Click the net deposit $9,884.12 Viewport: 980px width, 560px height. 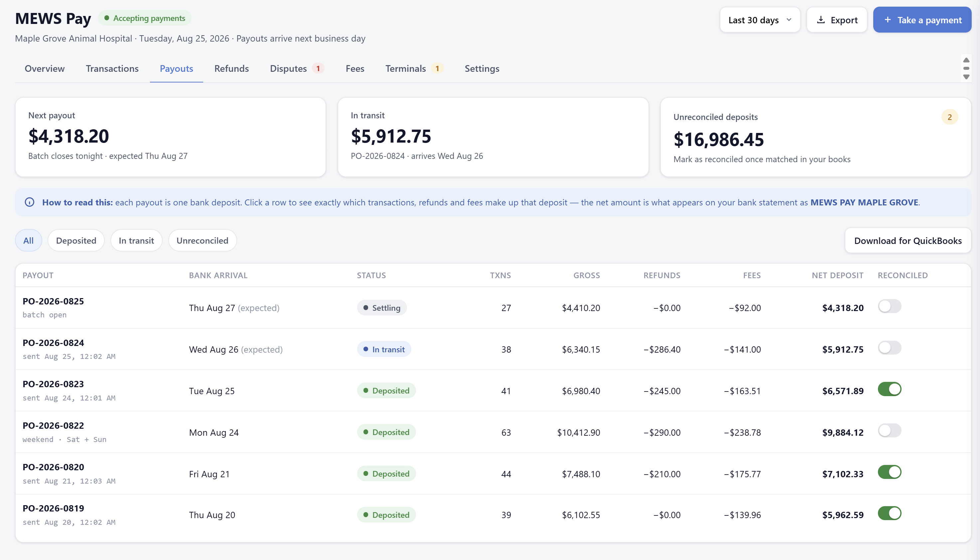(x=843, y=432)
